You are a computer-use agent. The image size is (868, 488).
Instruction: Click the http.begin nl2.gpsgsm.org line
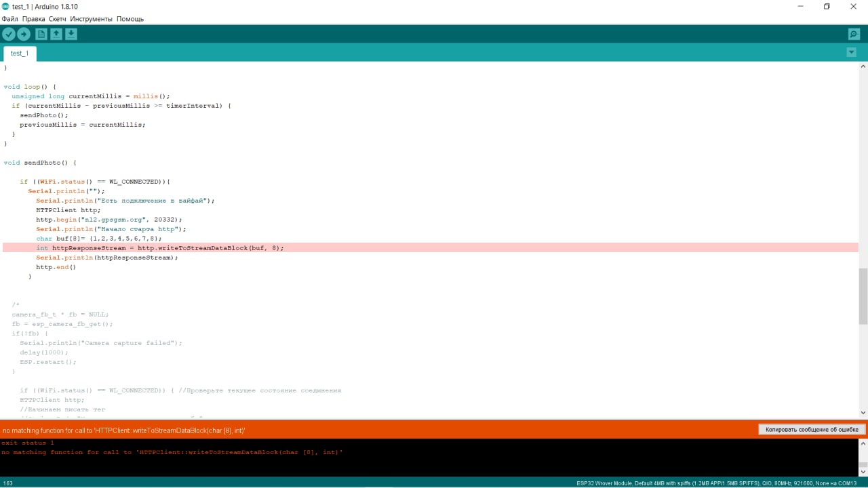tap(109, 220)
